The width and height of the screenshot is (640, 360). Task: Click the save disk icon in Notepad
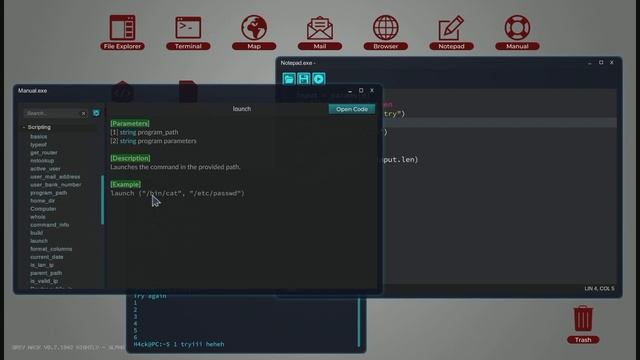point(304,79)
